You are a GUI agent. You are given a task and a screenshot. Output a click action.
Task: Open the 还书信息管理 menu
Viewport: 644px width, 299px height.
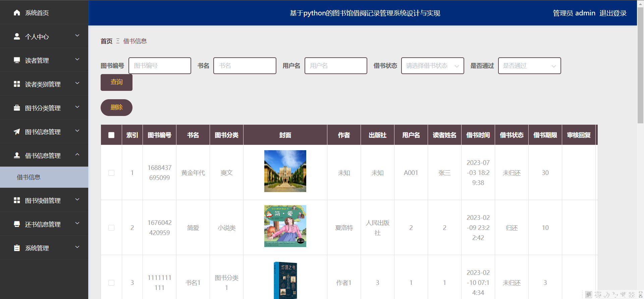click(44, 224)
